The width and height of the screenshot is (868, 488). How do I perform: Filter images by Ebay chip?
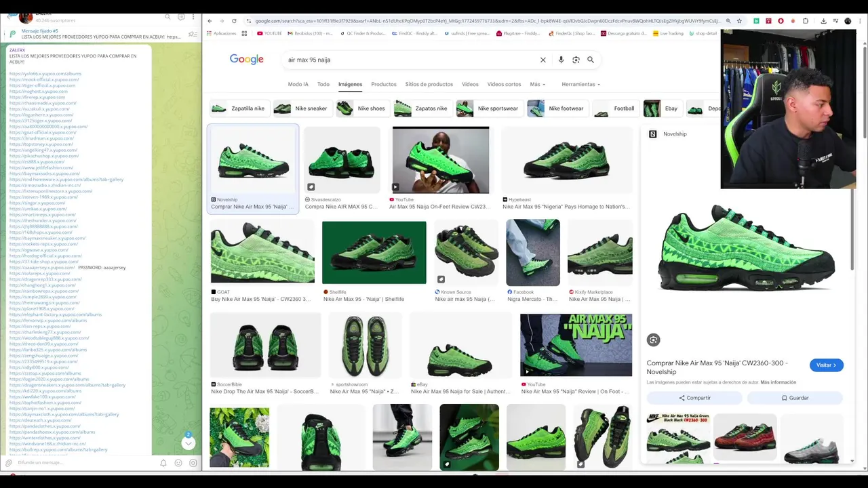click(x=662, y=108)
